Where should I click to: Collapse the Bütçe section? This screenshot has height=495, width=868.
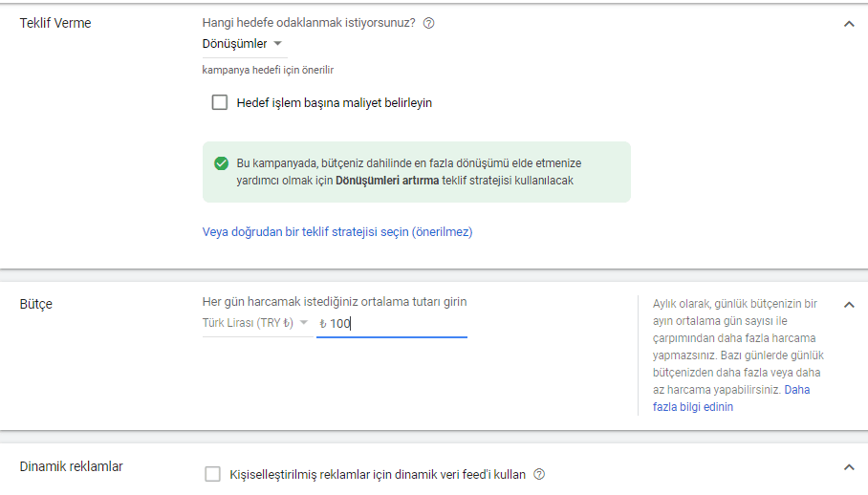point(849,305)
